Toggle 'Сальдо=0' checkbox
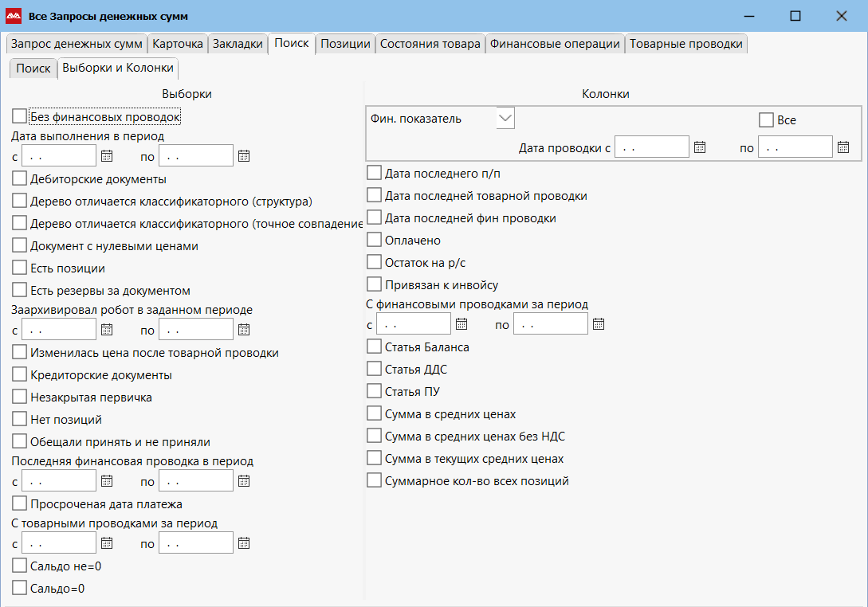Viewport: 868px width, 607px height. [x=20, y=589]
